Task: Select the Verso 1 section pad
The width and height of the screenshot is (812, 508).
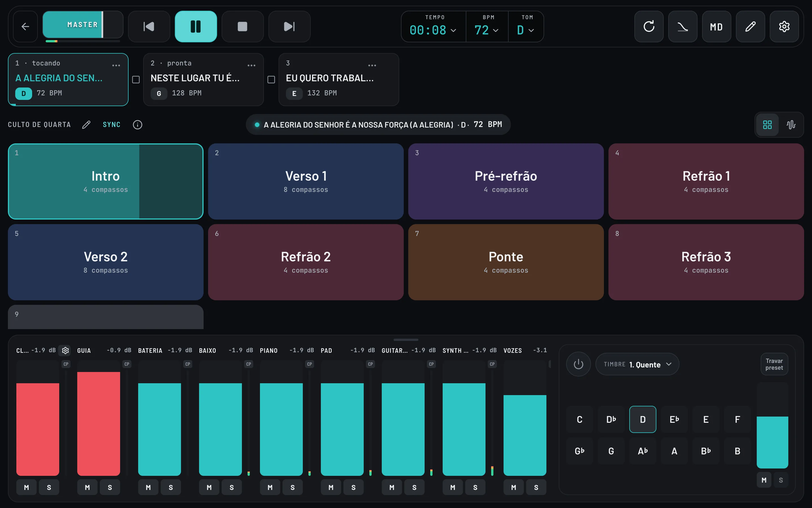Action: pyautogui.click(x=306, y=181)
